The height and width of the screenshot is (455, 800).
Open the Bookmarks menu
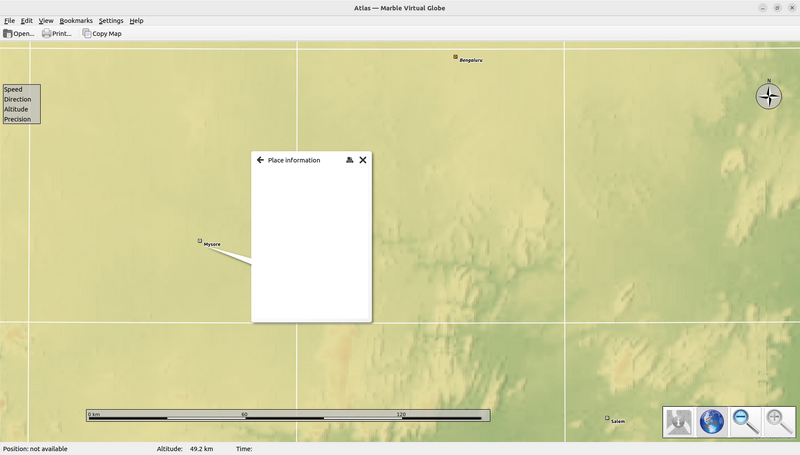(x=76, y=20)
